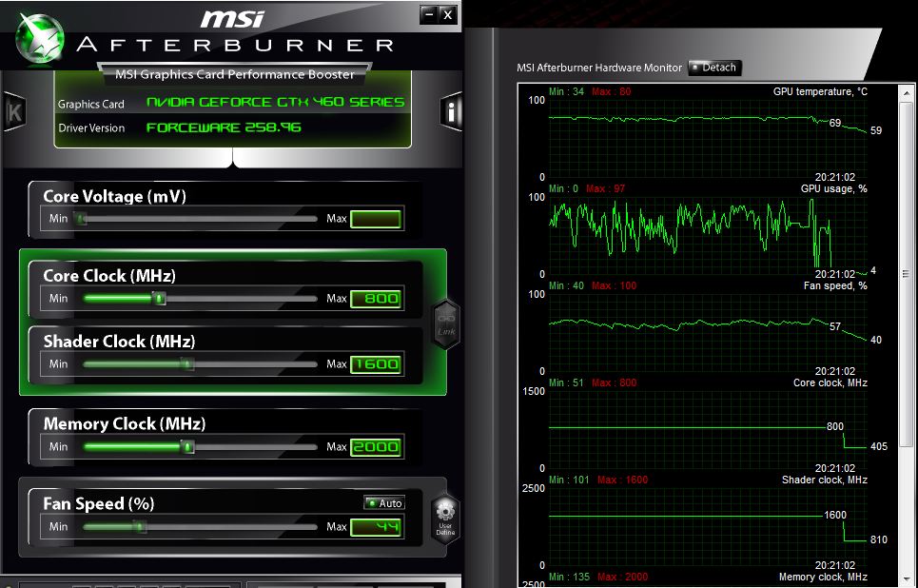Image resolution: width=918 pixels, height=588 pixels.
Task: Click the Fan speed, % graph title
Action: click(x=835, y=285)
